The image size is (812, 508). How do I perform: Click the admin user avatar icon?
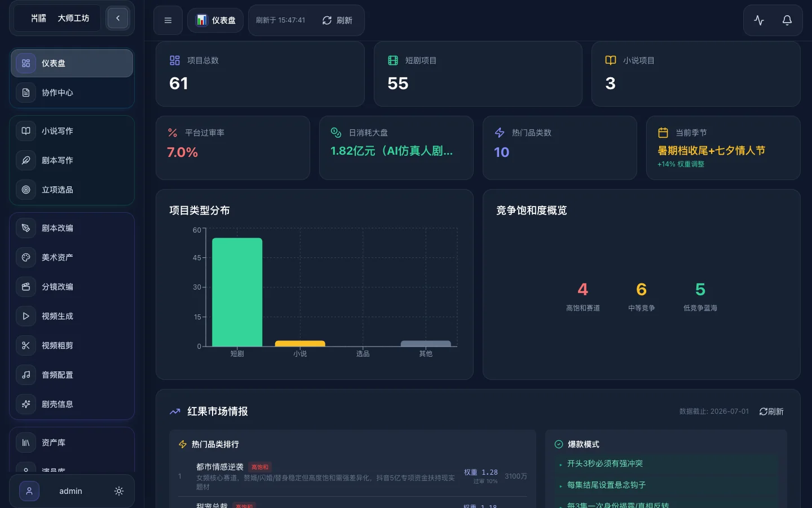[29, 491]
